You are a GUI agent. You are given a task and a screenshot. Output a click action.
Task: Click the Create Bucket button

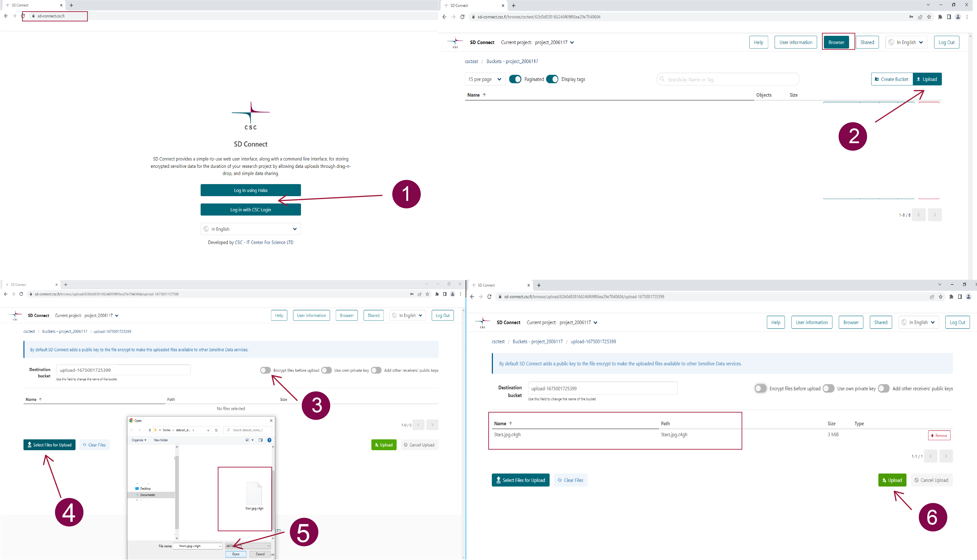click(892, 79)
